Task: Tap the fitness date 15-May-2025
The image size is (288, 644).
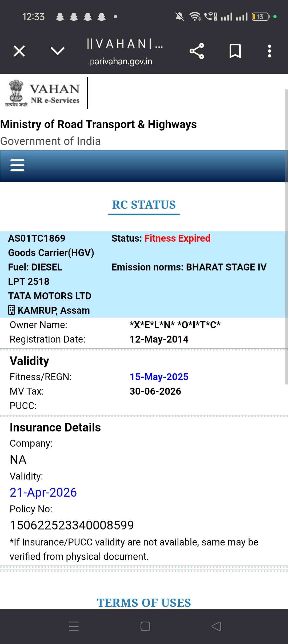Action: coord(159,377)
